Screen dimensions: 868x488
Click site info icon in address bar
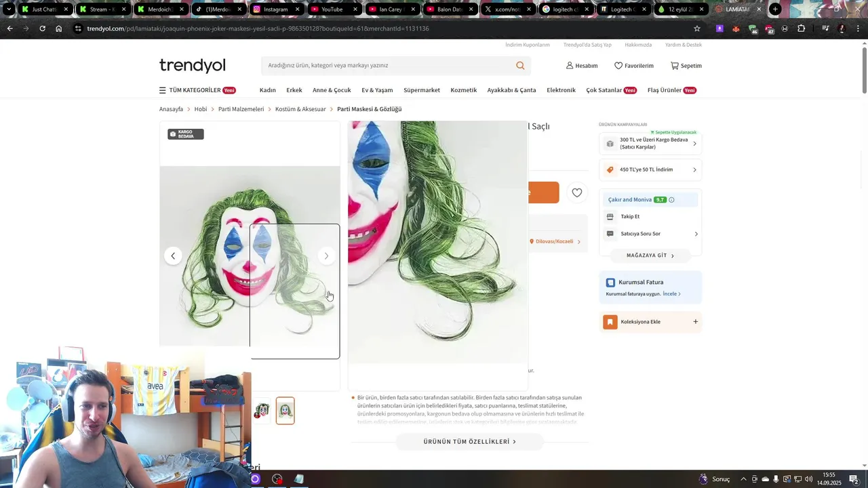tap(78, 28)
